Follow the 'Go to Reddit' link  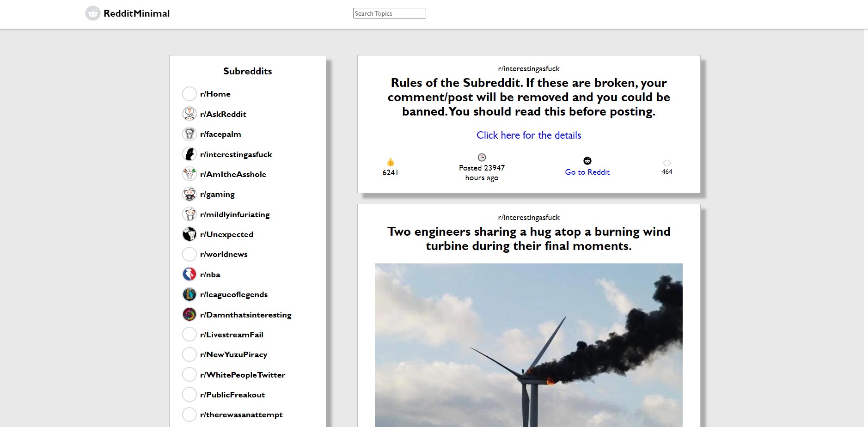(587, 172)
